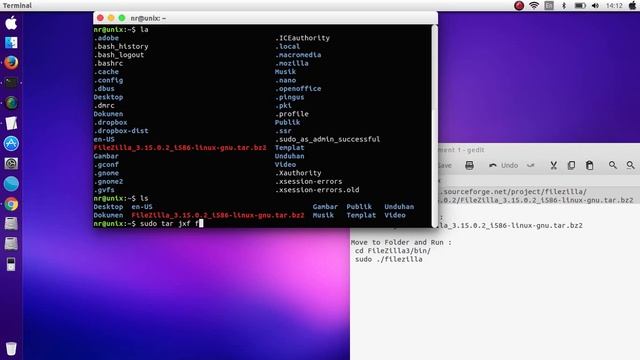Open the second drive icon in dock
Screen dimensions: 640x360
tap(11, 244)
